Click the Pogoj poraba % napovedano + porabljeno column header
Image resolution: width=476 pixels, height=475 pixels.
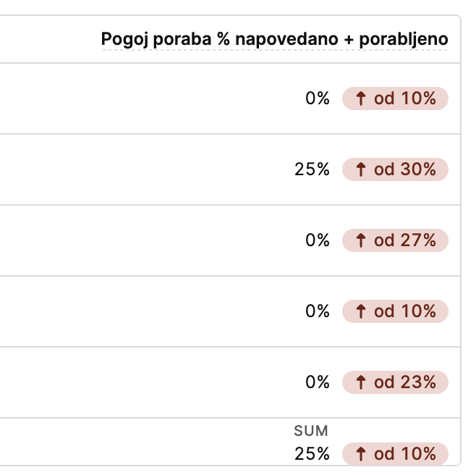[274, 40]
